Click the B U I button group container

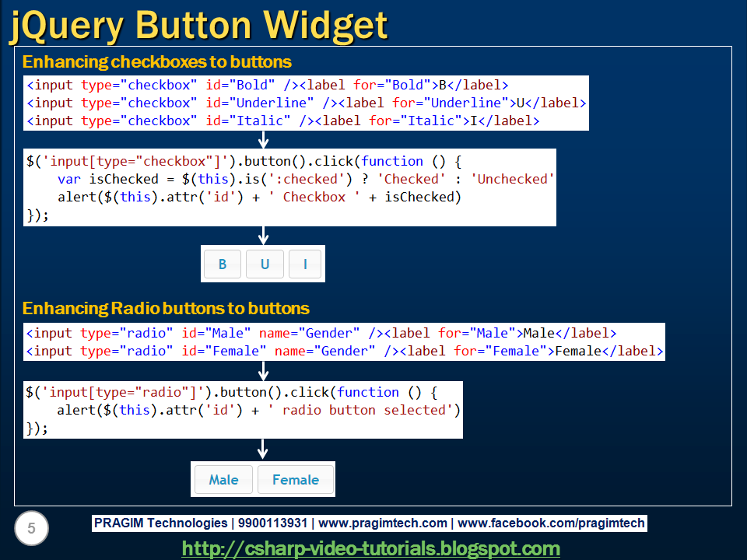tap(264, 264)
